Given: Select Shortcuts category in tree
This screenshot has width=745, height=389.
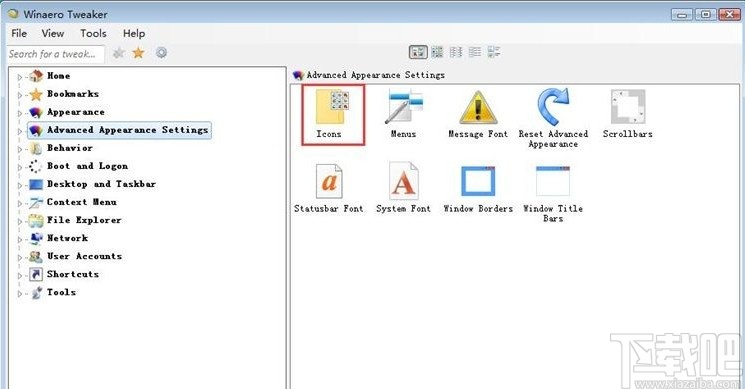Looking at the screenshot, I should click(73, 275).
